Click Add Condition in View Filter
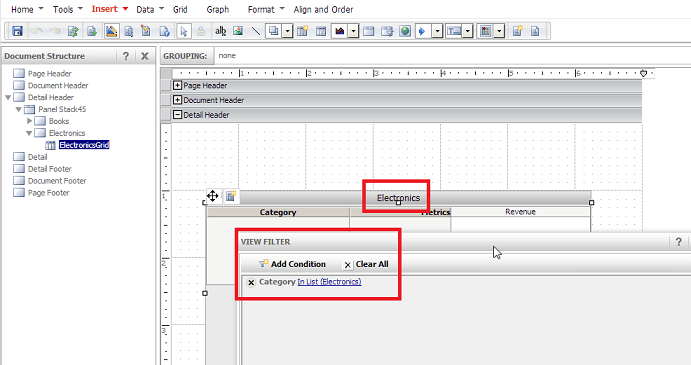 pos(292,264)
